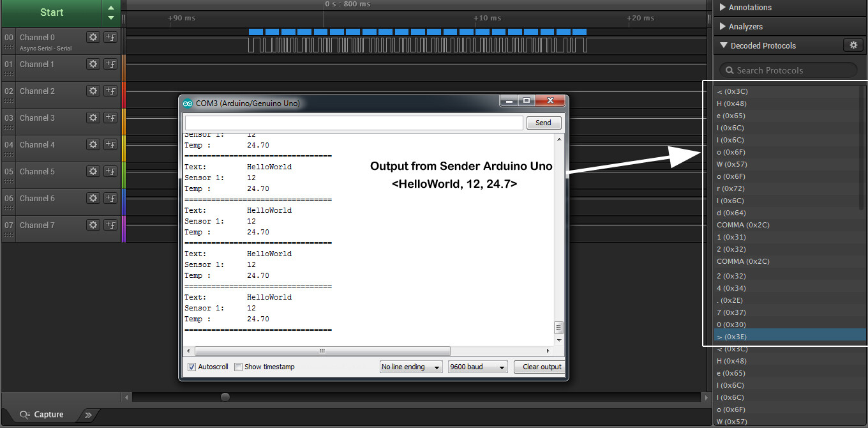This screenshot has height=428, width=868.
Task: Open Channel 6 settings gear
Action: click(x=93, y=198)
